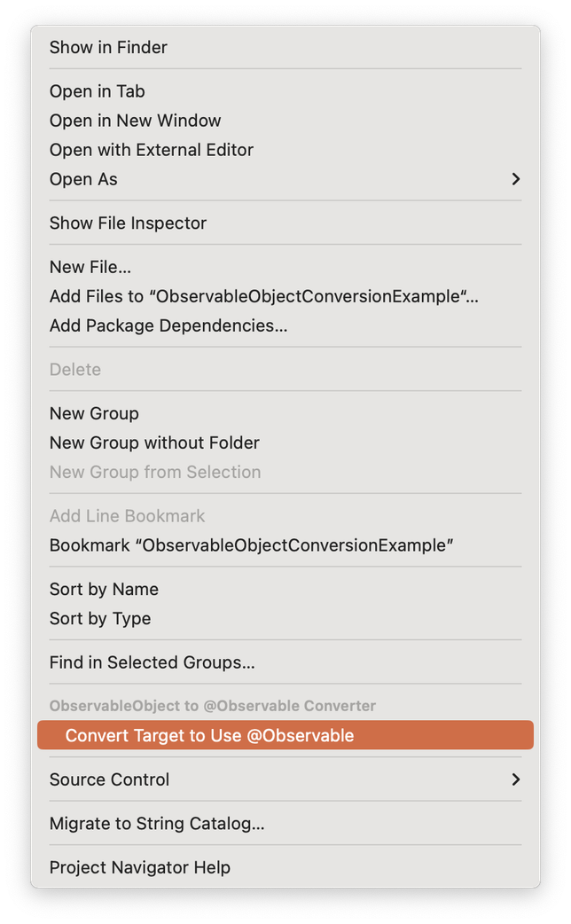The image size is (571, 924).
Task: Click Show in Finder
Action: [108, 47]
